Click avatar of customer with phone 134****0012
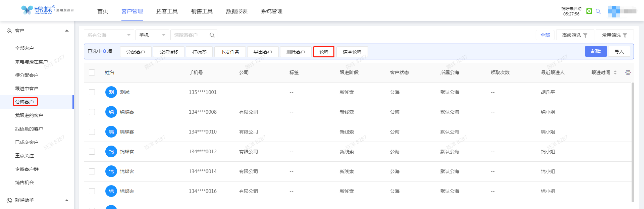This screenshot has height=209, width=644. [x=111, y=152]
